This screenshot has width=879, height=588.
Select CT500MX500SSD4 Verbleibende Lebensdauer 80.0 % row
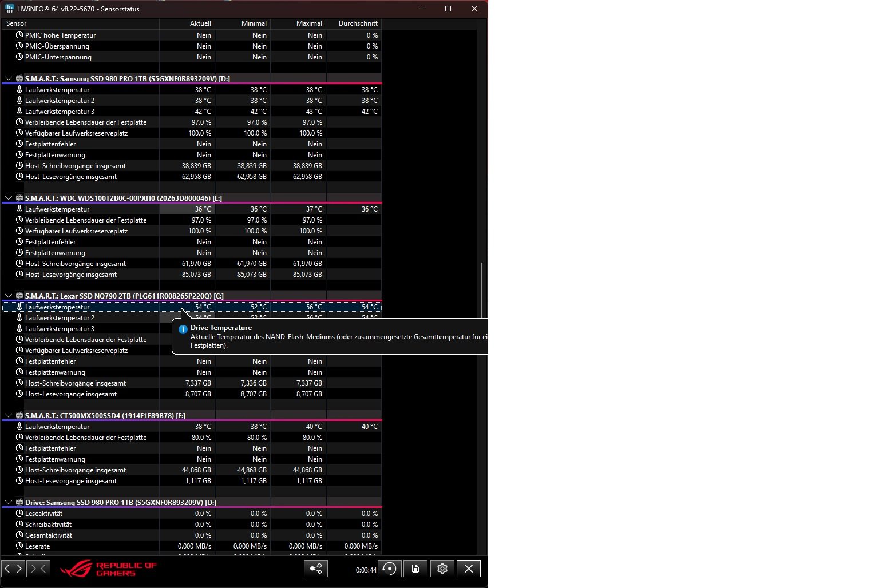pyautogui.click(x=192, y=437)
